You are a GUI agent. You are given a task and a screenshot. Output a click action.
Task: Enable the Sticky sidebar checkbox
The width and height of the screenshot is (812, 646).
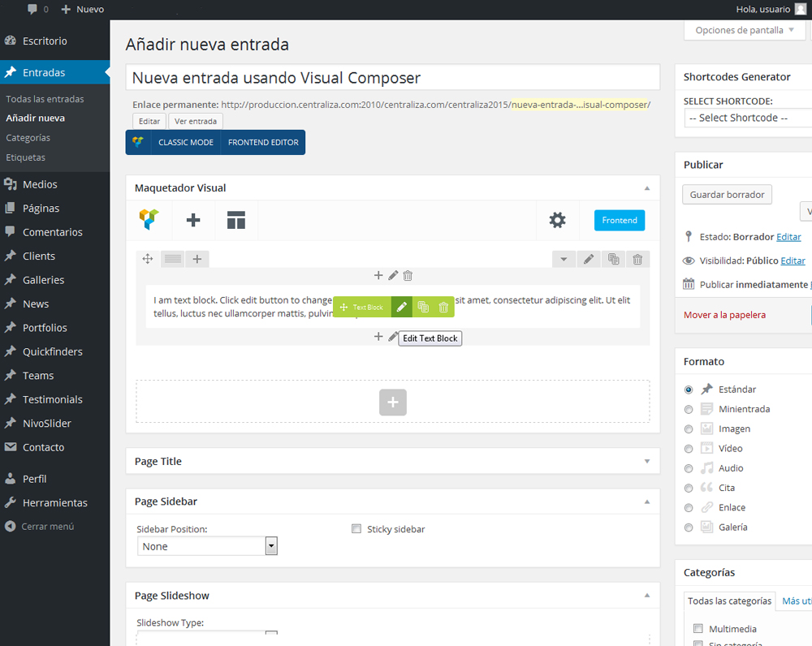[356, 529]
